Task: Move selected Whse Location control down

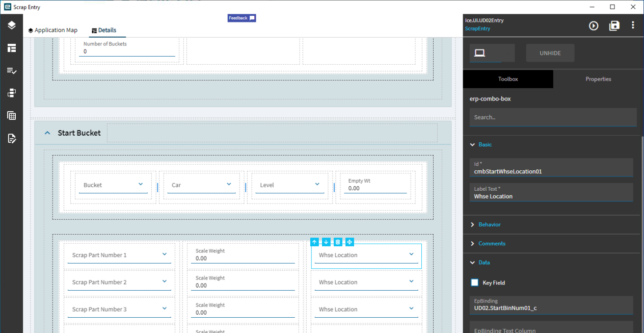Action: (x=326, y=242)
